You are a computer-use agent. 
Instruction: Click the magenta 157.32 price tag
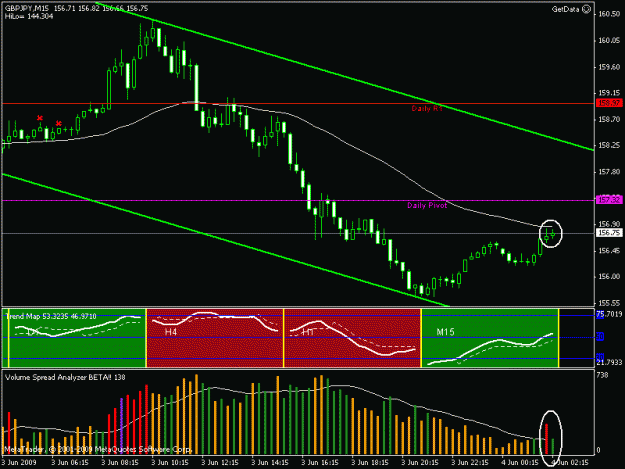[609, 200]
